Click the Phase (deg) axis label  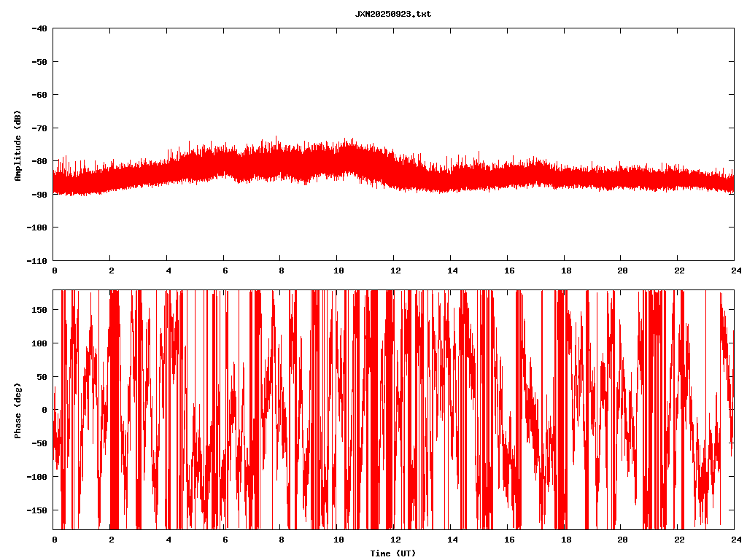point(18,410)
